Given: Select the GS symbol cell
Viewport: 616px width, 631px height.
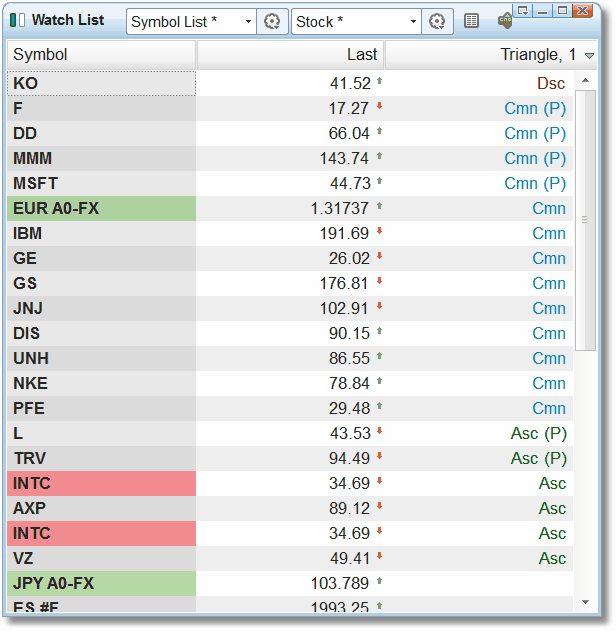Looking at the screenshot, I should pos(101,283).
